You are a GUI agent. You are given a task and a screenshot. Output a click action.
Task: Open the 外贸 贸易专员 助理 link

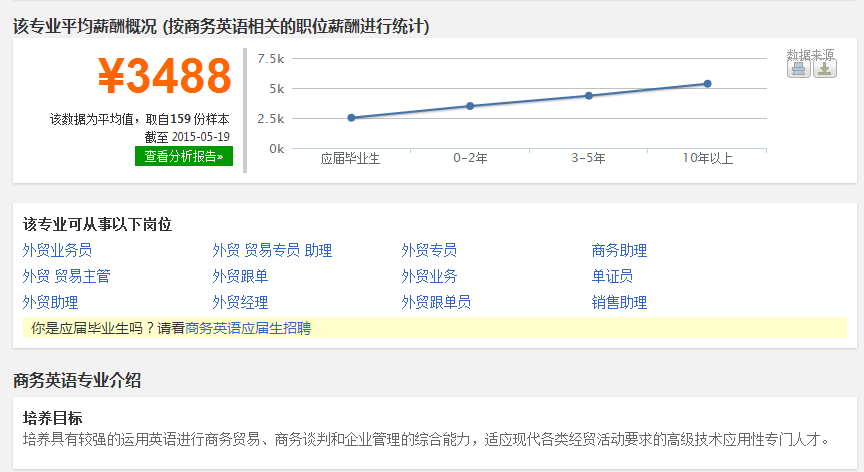pyautogui.click(x=272, y=251)
